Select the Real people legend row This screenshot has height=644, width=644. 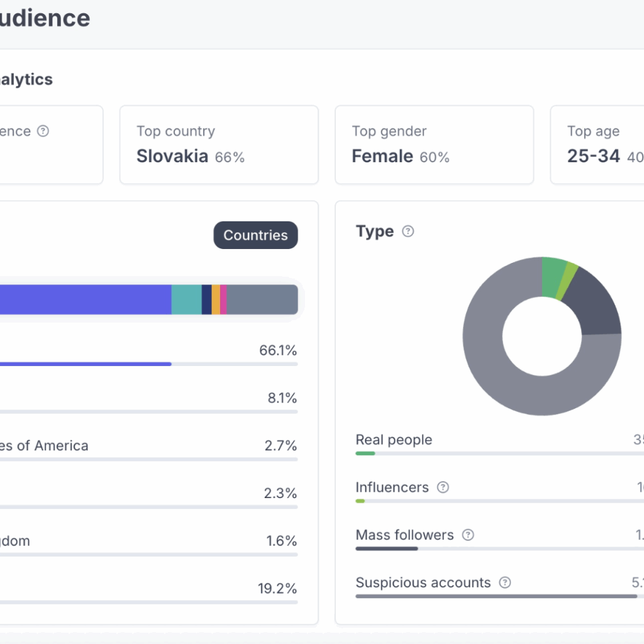point(394,440)
